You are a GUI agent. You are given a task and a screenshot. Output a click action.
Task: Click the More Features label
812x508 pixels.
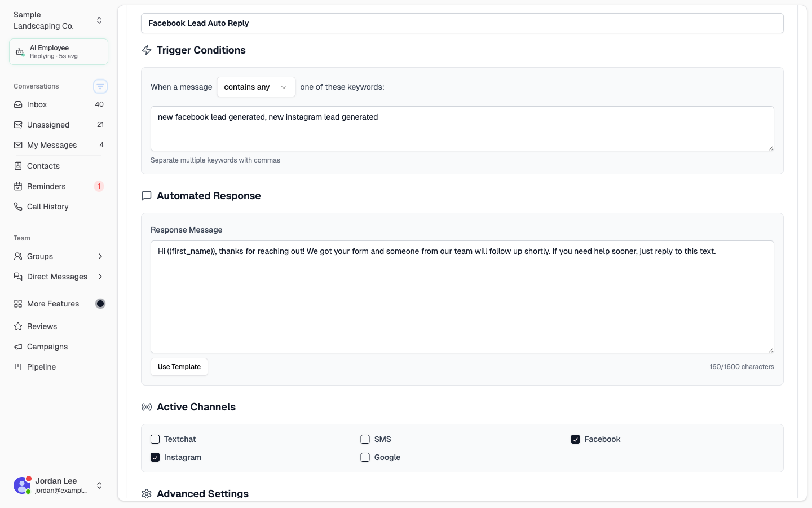pos(53,304)
